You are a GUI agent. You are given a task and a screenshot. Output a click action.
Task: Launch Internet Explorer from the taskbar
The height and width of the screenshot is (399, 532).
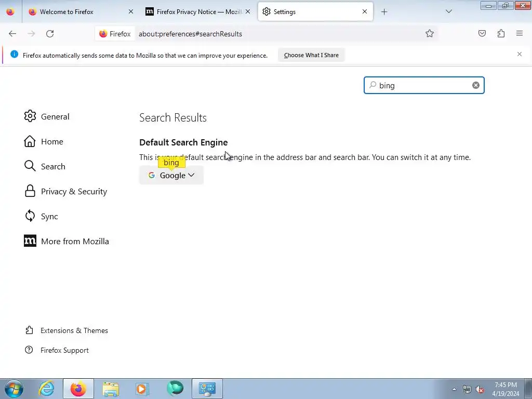46,389
